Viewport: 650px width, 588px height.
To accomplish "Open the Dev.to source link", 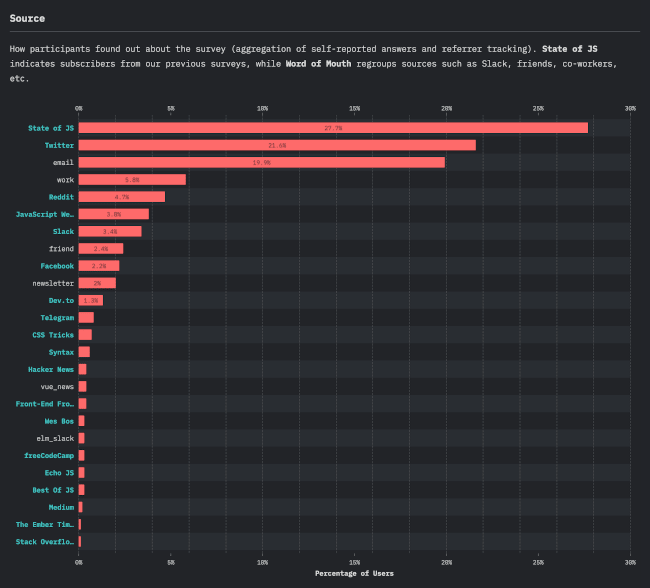I will (61, 301).
